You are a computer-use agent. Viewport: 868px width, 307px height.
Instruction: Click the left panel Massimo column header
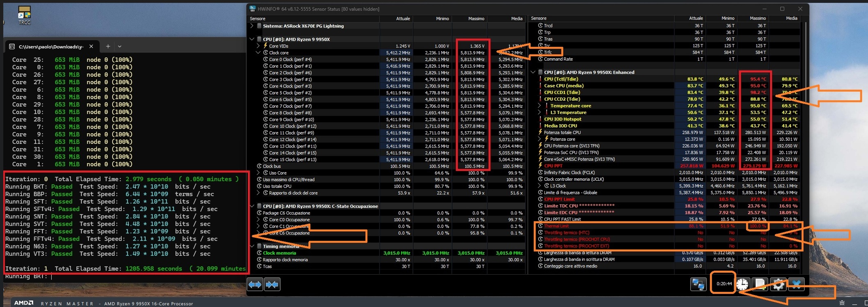coord(469,18)
